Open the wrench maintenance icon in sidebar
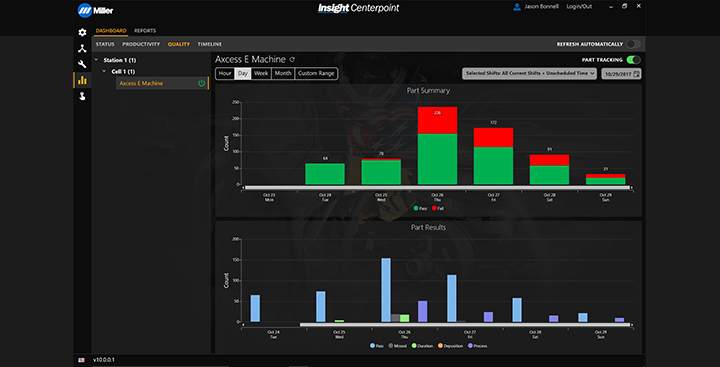Screen dimensions: 720x367 point(82,64)
